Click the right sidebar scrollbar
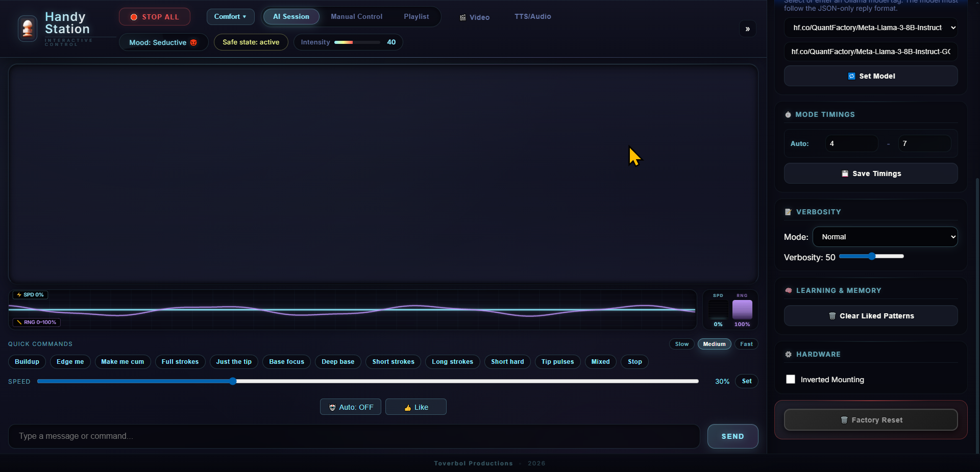Image resolution: width=980 pixels, height=472 pixels. [977, 315]
